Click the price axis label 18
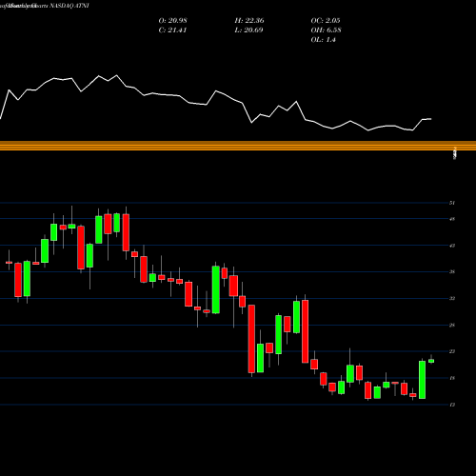The height and width of the screenshot is (476, 476). click(x=452, y=378)
